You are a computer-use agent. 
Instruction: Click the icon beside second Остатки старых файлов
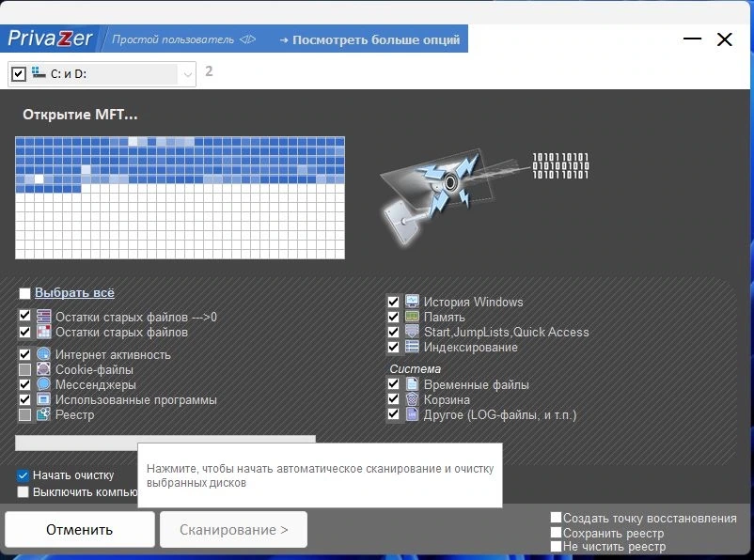[44, 332]
